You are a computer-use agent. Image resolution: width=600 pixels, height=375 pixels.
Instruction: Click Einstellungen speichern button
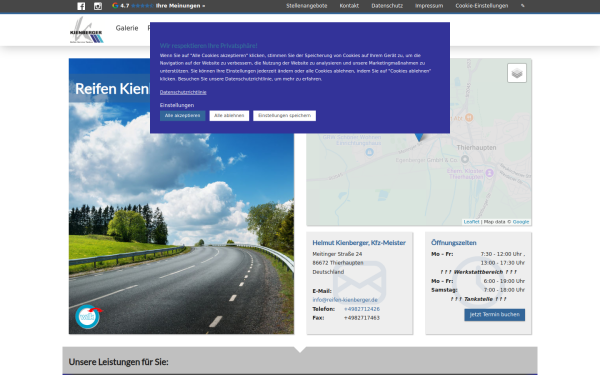pos(284,116)
